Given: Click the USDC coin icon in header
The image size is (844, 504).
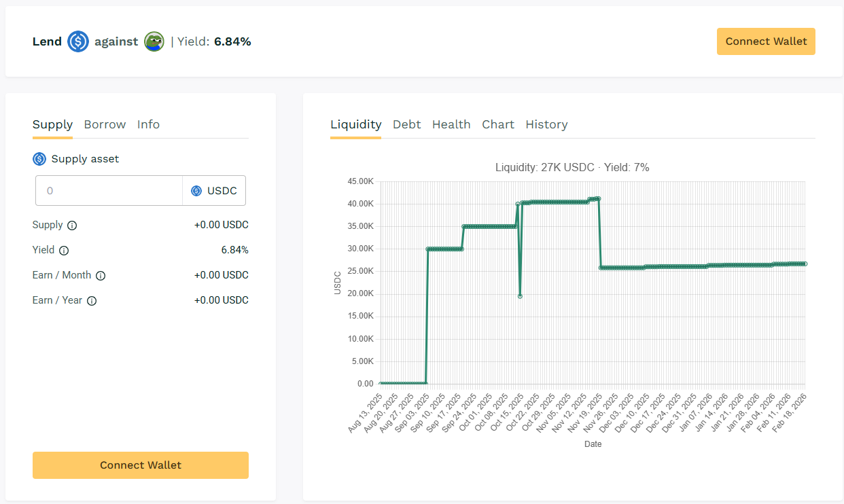Looking at the screenshot, I should click(x=78, y=41).
